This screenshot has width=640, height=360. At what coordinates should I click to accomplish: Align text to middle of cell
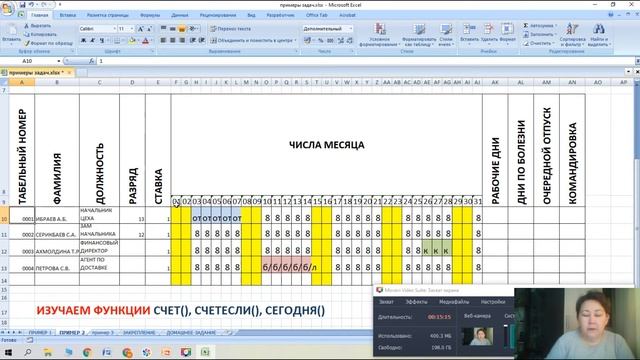click(173, 29)
